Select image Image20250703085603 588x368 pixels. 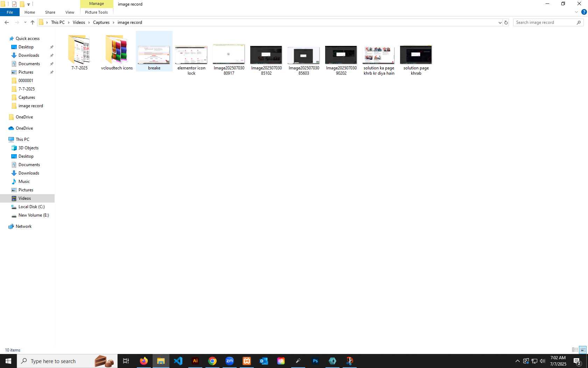coord(304,55)
